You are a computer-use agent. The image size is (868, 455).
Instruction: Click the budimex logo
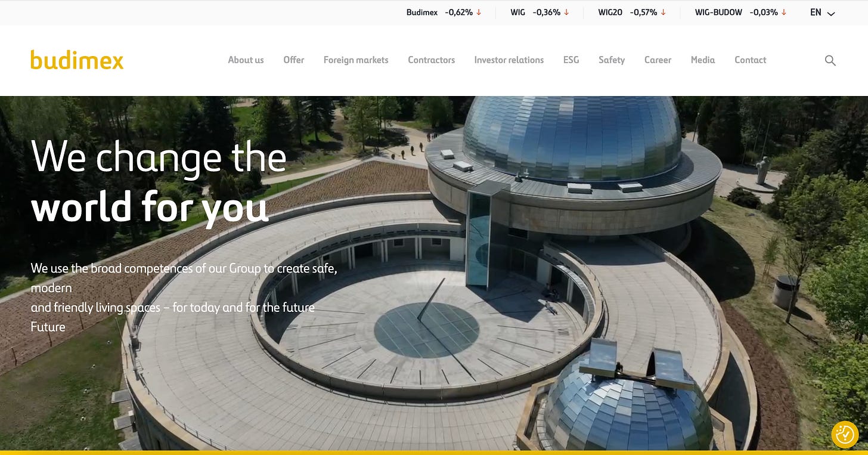click(77, 60)
